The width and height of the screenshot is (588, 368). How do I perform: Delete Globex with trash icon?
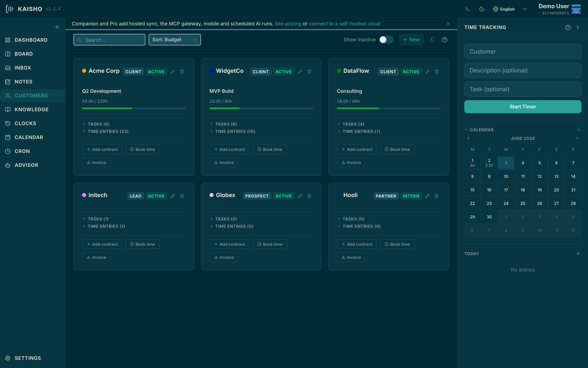[x=309, y=196]
